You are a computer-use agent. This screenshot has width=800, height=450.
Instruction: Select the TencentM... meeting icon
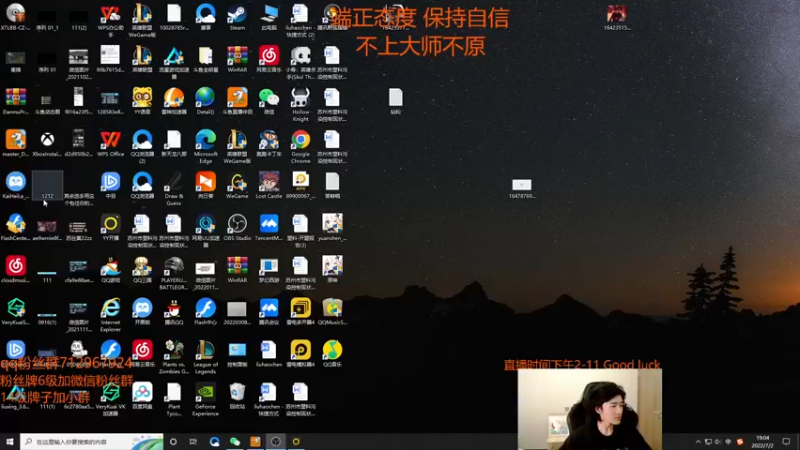(x=269, y=227)
